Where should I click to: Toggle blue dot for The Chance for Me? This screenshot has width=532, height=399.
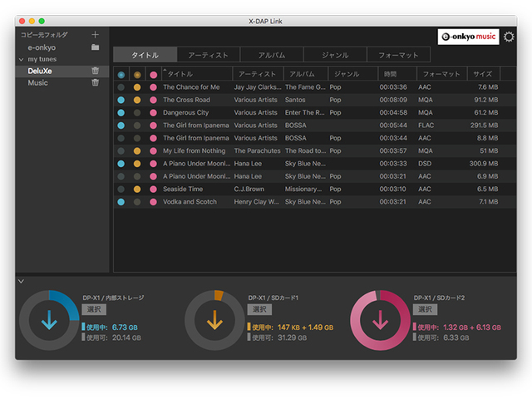[x=121, y=87]
